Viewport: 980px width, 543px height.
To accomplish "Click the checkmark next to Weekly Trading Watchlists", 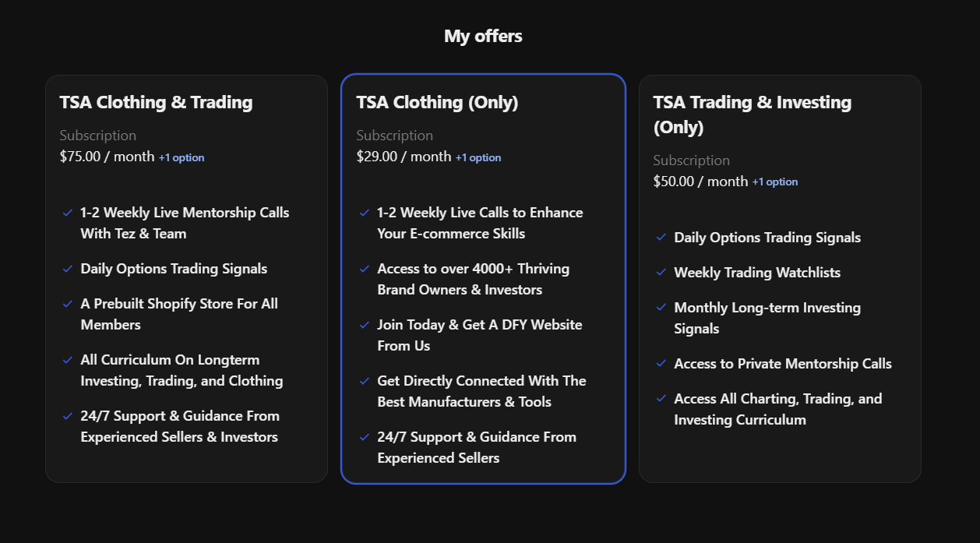I will 660,273.
